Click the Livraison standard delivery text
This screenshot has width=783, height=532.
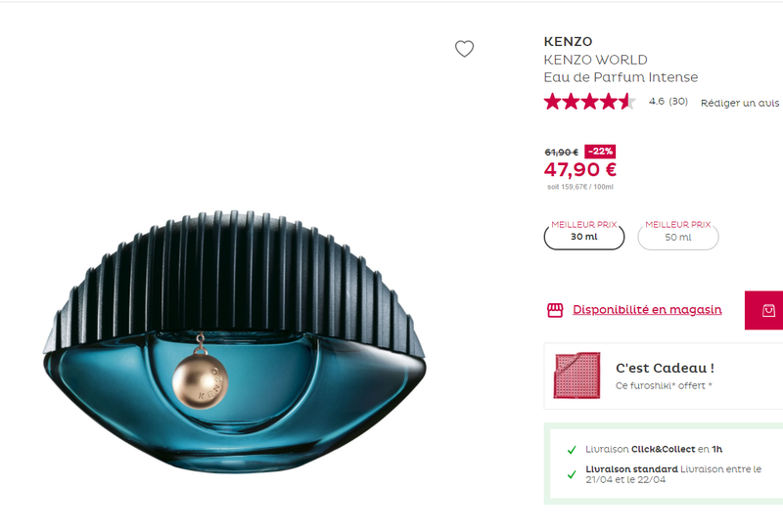coord(624,469)
